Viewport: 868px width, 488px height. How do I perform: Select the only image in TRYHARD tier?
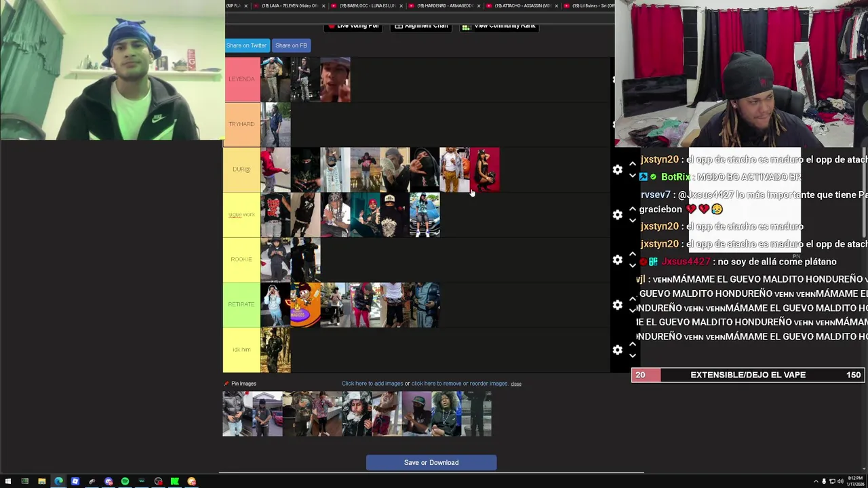pos(276,124)
